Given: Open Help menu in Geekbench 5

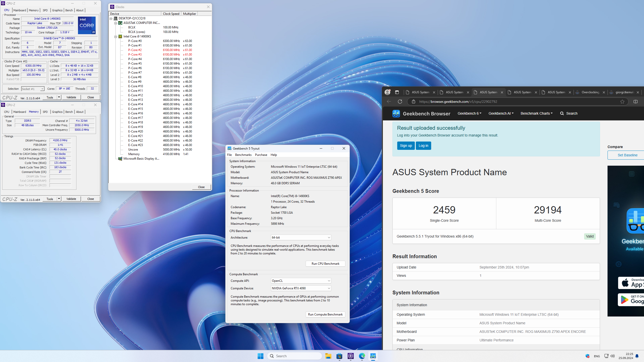Looking at the screenshot, I should click(x=274, y=155).
